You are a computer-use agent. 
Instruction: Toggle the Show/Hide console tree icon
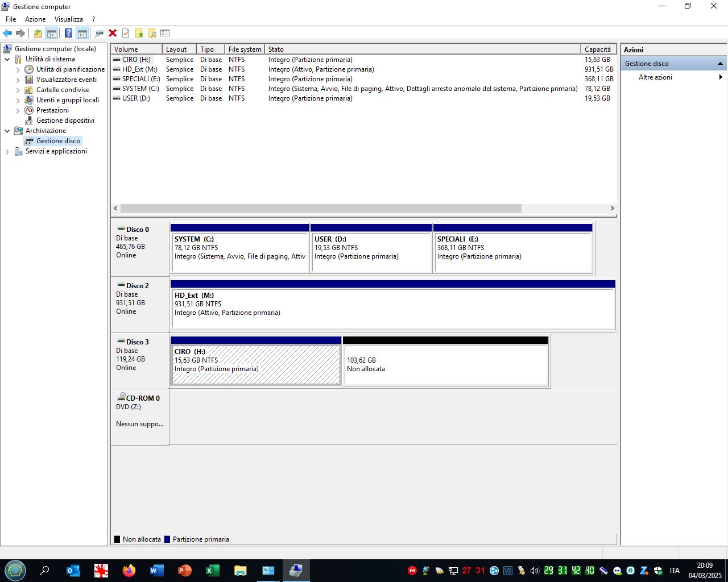click(x=52, y=33)
